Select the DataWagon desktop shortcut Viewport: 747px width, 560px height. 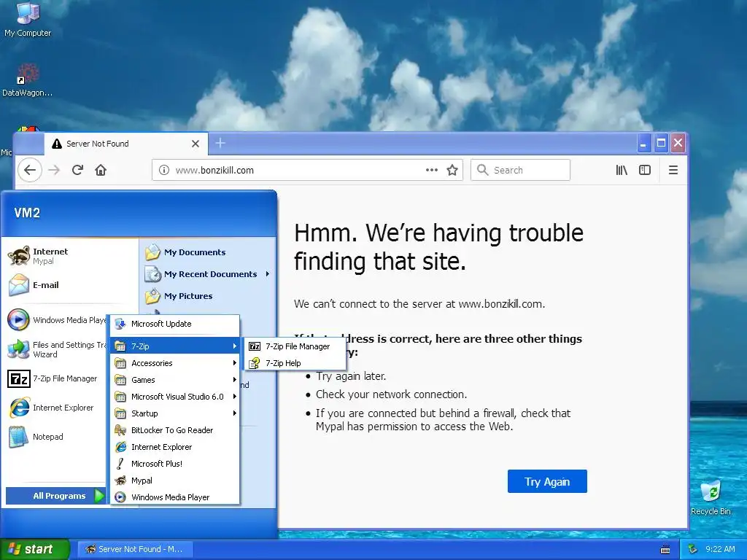(x=28, y=80)
